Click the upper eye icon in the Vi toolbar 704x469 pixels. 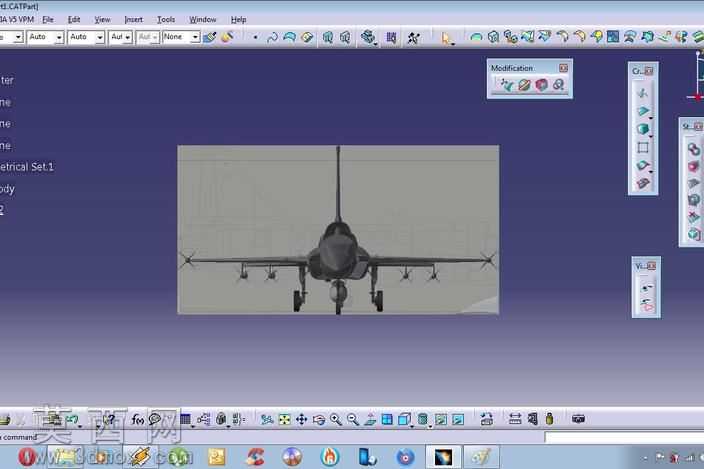click(647, 288)
